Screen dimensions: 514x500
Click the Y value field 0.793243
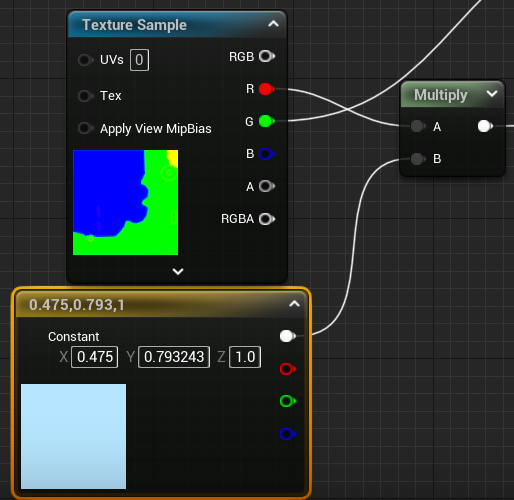[174, 357]
